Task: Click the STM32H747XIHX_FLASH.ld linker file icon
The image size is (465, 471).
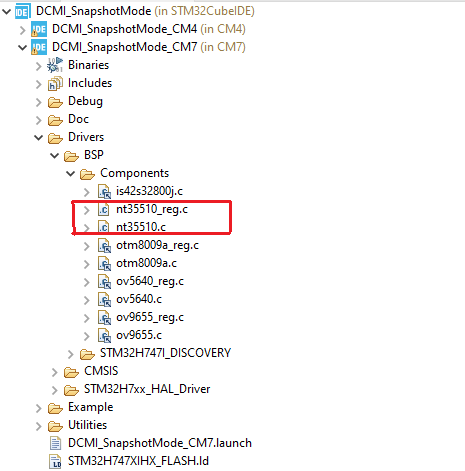Action: [x=55, y=461]
